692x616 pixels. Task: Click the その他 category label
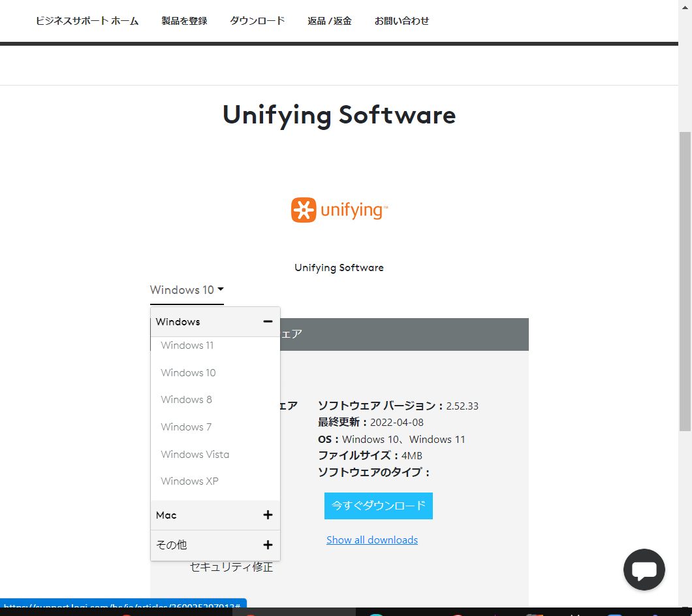171,545
